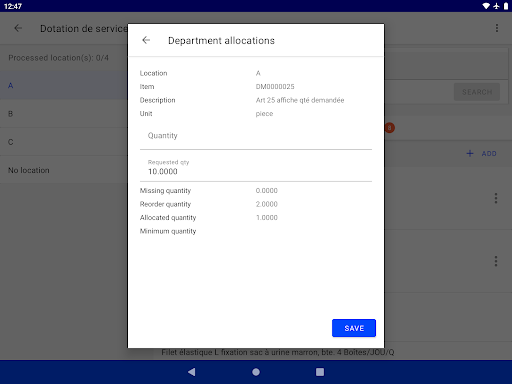Select location C in the list

(x=64, y=142)
